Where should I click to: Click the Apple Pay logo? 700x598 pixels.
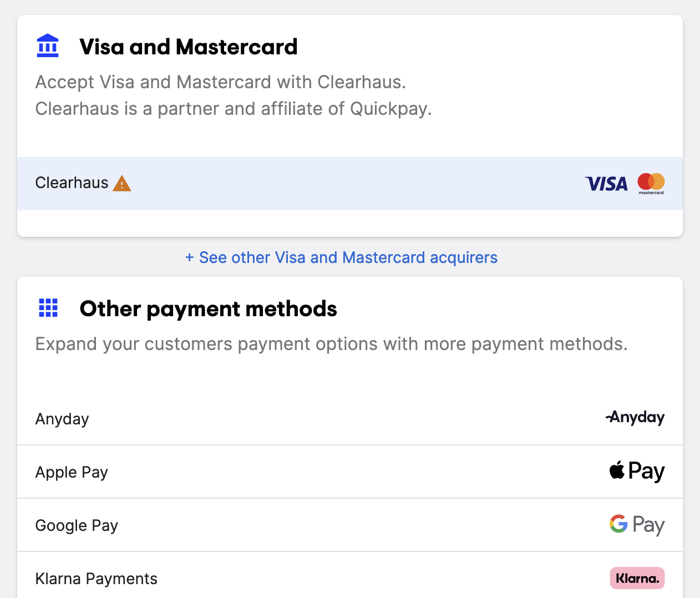tap(636, 471)
